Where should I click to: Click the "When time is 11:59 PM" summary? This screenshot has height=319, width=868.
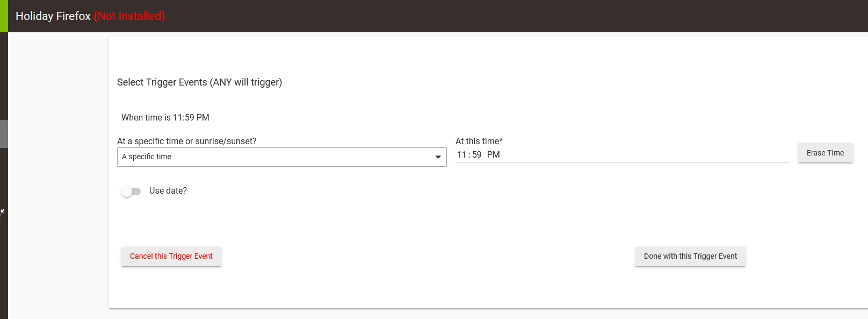click(165, 117)
